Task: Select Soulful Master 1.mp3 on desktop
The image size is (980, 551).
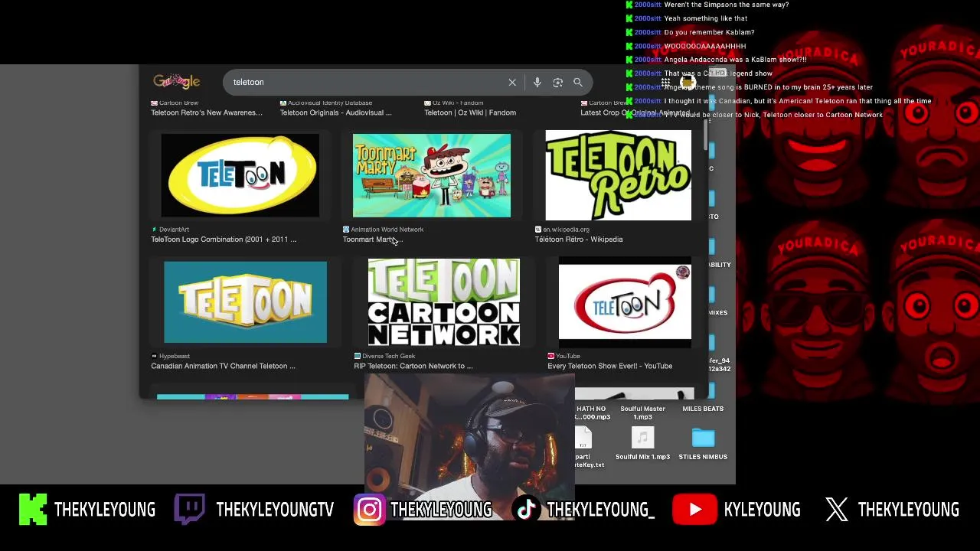Action: pos(642,412)
